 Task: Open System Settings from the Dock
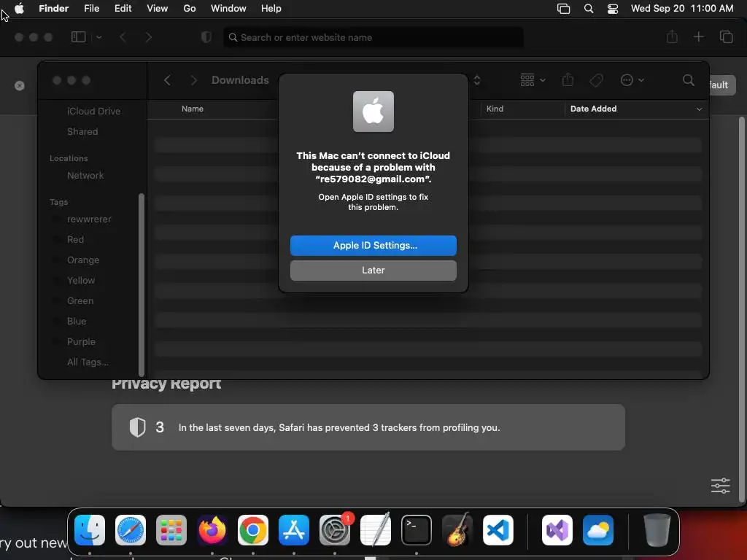point(334,530)
